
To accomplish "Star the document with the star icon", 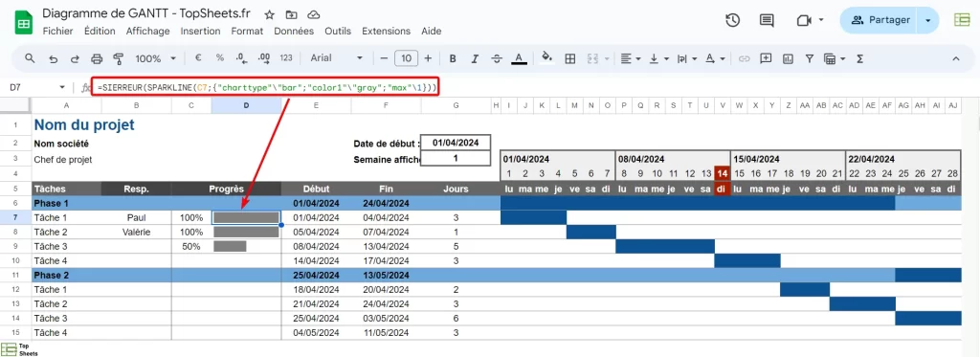I will 269,14.
